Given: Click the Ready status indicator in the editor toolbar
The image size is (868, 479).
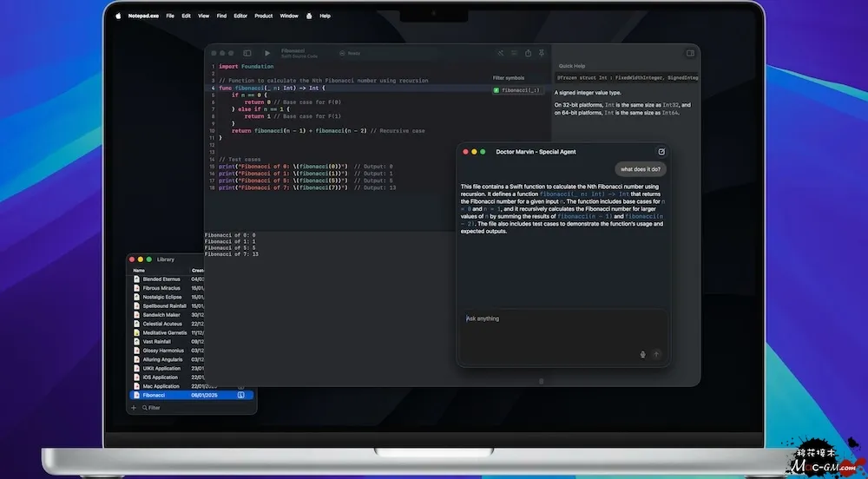Looking at the screenshot, I should coord(350,53).
